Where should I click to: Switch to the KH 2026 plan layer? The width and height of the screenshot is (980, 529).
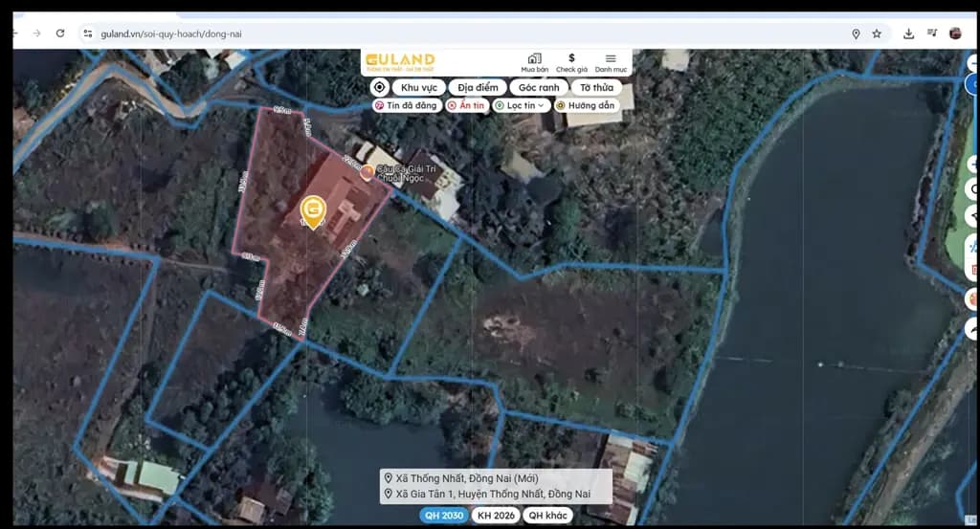pos(496,516)
